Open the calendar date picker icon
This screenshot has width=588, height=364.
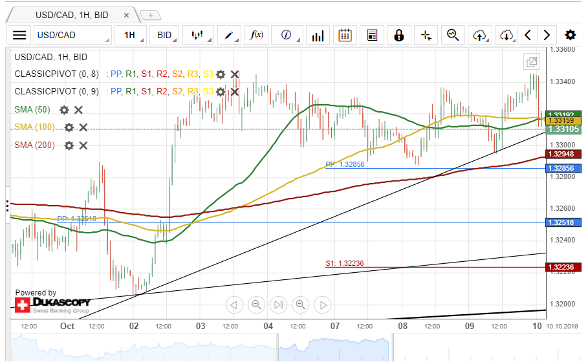345,35
